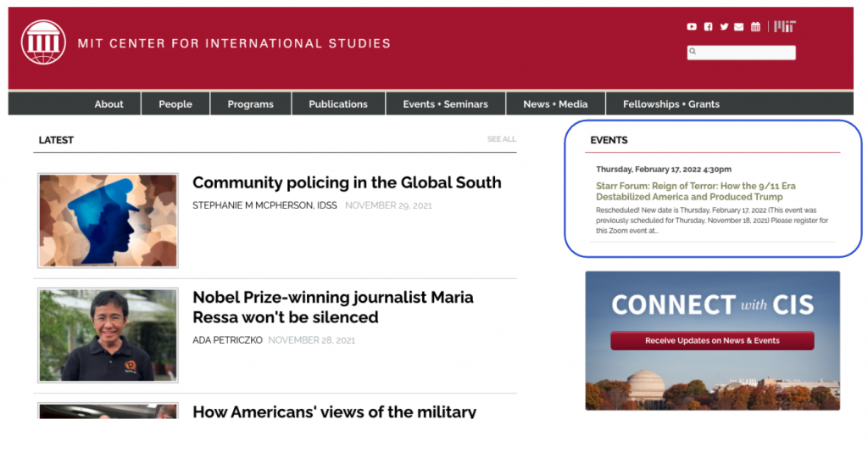This screenshot has height=453, width=868.
Task: Open the Maria Ressa won't be silenced article
Action: click(x=332, y=307)
